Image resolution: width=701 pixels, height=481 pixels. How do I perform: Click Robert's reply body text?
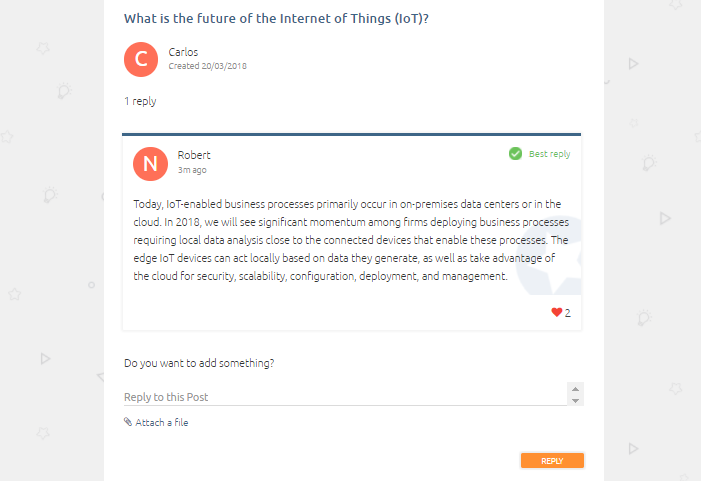(351, 240)
